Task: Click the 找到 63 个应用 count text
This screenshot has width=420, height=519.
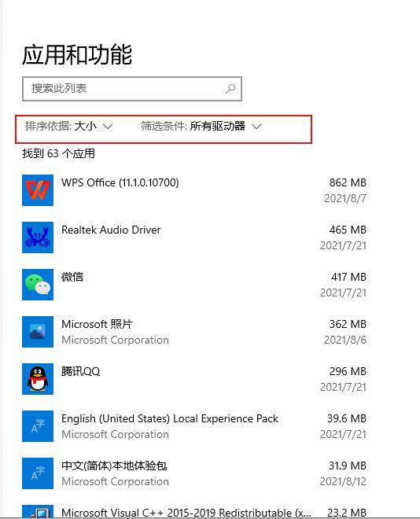Action: tap(58, 153)
